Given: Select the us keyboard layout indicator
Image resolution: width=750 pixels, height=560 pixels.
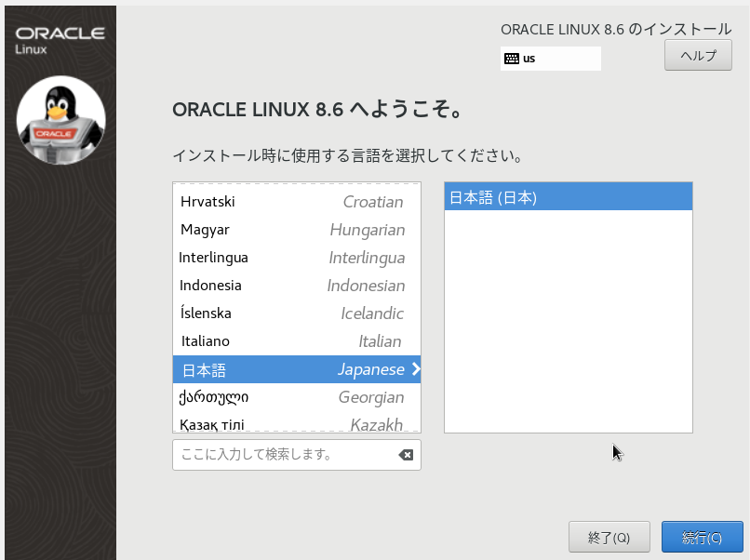Looking at the screenshot, I should [x=551, y=59].
